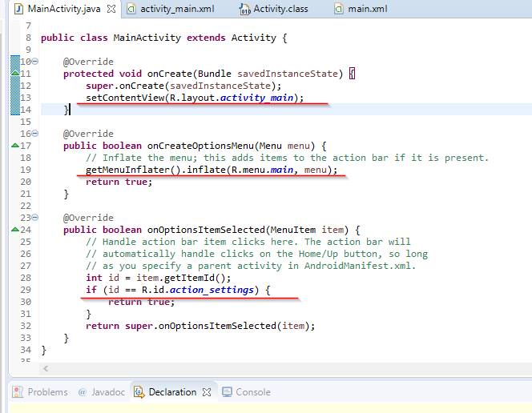
Task: Click the override marker at line 17
Action: click(x=15, y=146)
